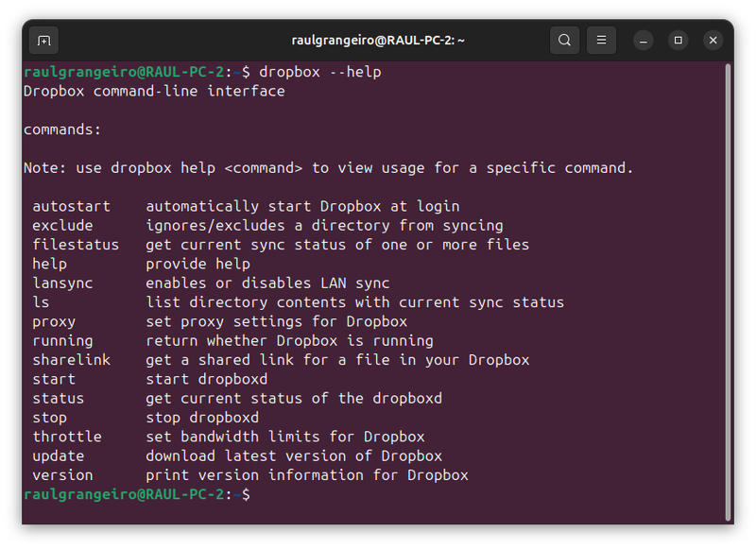Click the 'sharelink' command name
The width and height of the screenshot is (756, 549).
[x=71, y=360]
